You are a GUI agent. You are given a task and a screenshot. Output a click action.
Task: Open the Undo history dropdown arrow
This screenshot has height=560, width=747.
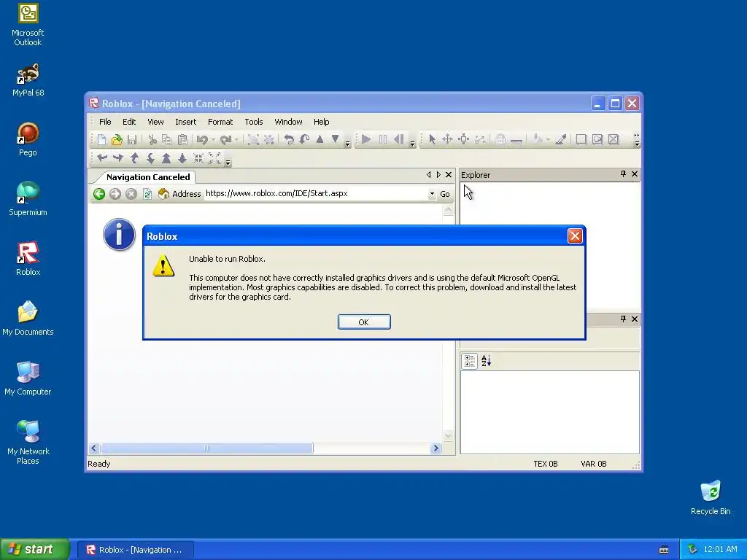pyautogui.click(x=213, y=139)
